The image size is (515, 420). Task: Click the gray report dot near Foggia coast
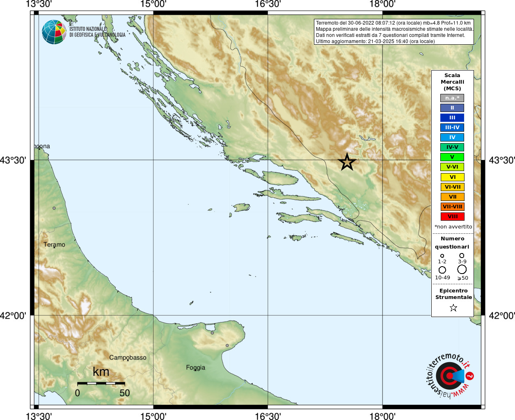227,345
